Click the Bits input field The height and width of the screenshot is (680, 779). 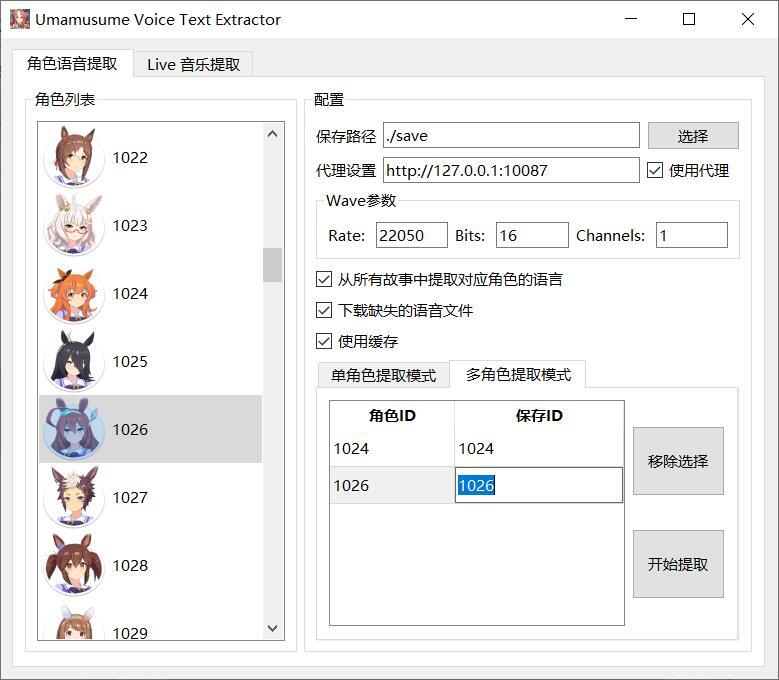point(532,235)
